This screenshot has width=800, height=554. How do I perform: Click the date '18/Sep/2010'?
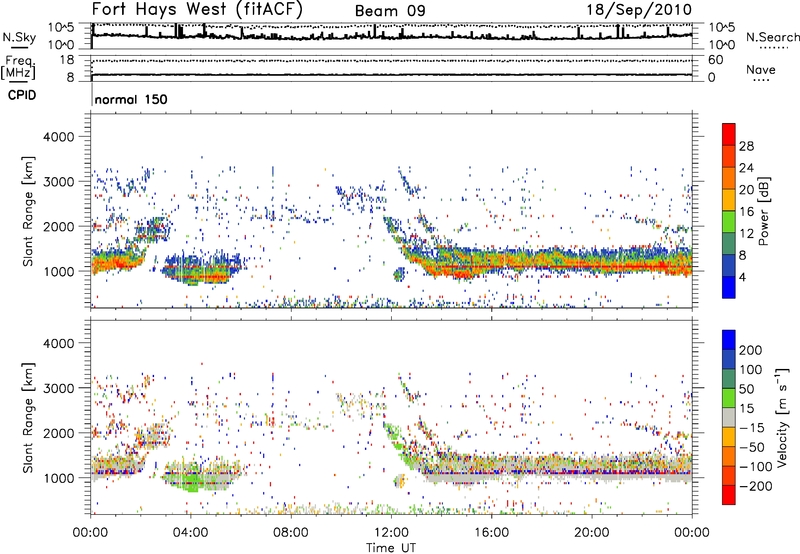pyautogui.click(x=639, y=10)
